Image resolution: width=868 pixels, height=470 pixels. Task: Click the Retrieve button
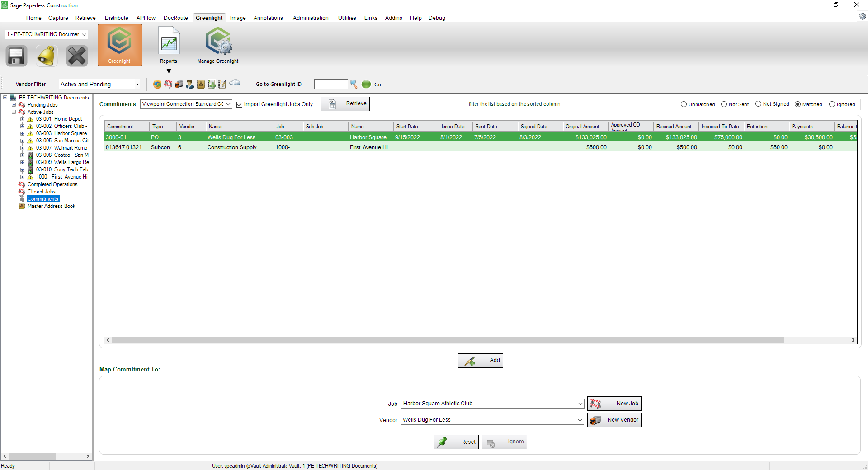coord(345,104)
